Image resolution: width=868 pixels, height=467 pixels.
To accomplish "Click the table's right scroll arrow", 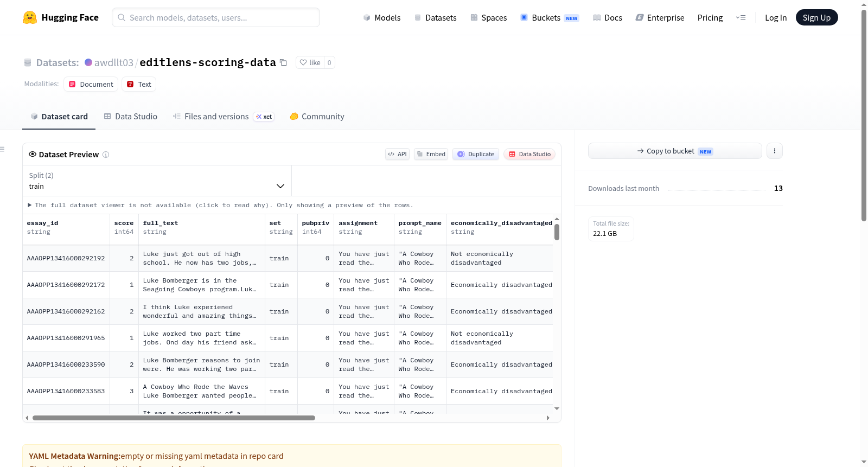I will pos(548,418).
